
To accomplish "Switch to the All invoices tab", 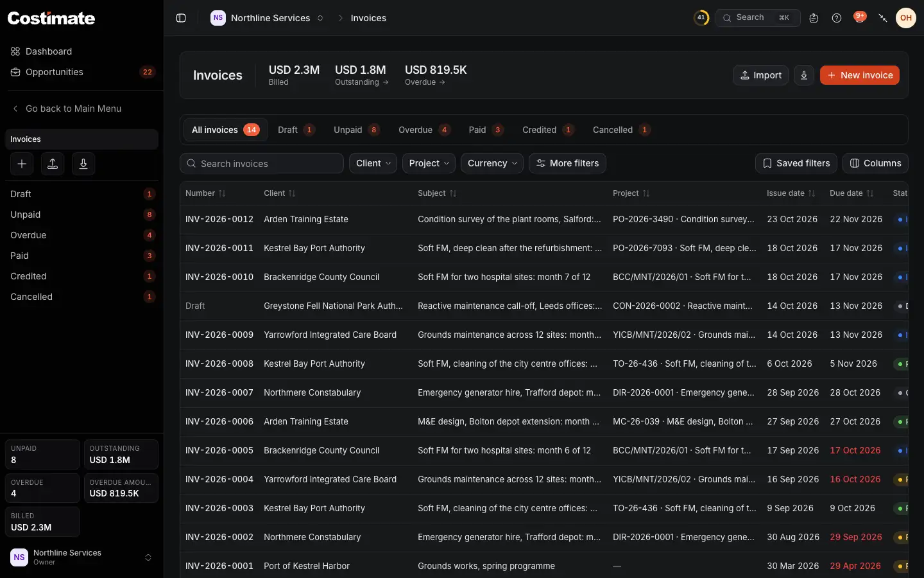I will [225, 130].
